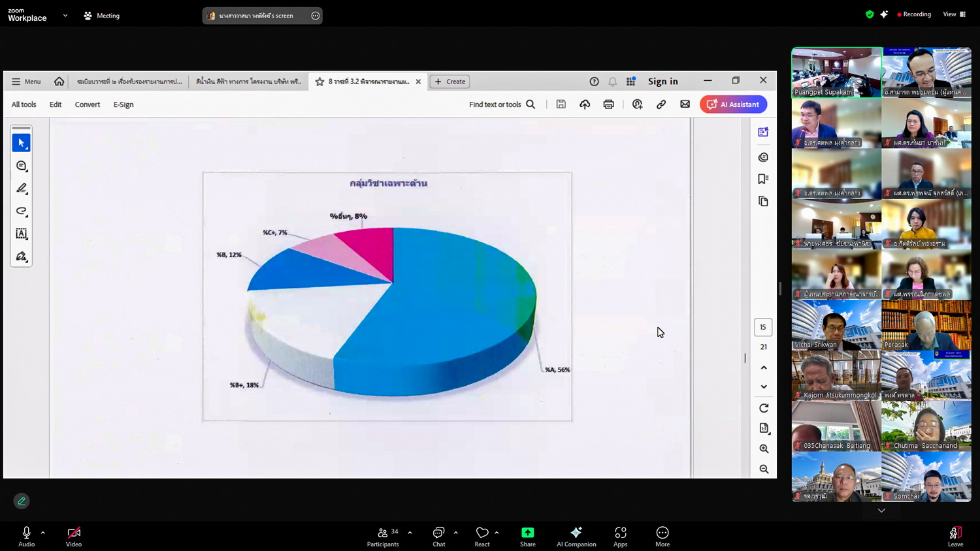
Task: Unmute the microphone Audio button
Action: pyautogui.click(x=27, y=536)
